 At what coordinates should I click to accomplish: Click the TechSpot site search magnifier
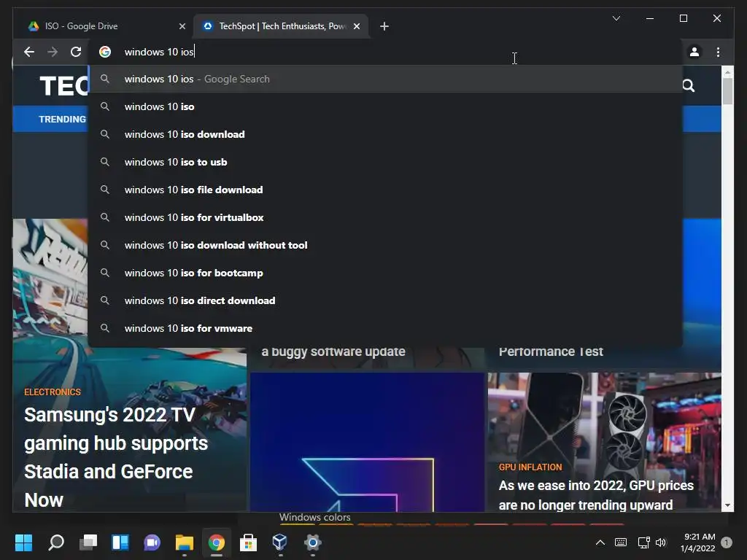click(689, 86)
